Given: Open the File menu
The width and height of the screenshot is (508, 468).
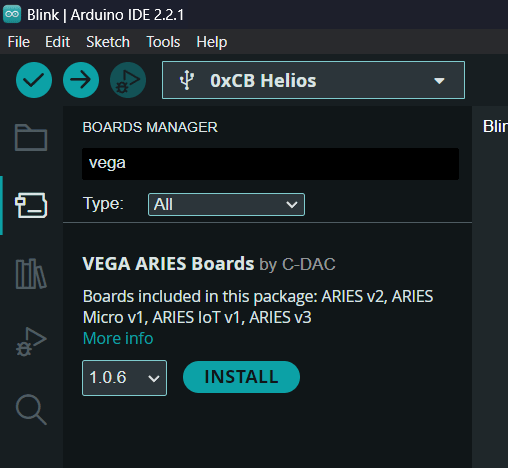Looking at the screenshot, I should tap(19, 42).
